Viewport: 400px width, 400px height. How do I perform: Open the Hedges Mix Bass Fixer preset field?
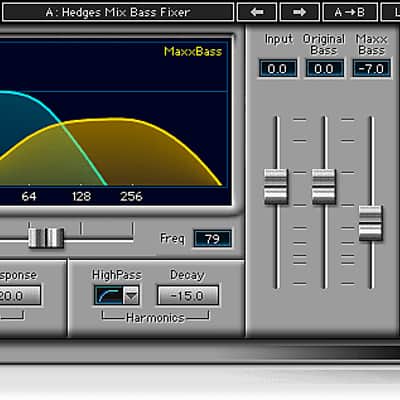tap(118, 12)
